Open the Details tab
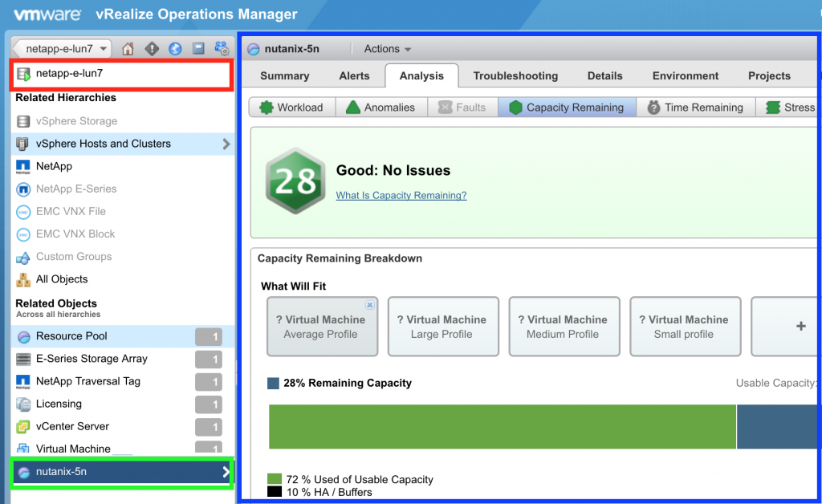This screenshot has width=822, height=504. click(x=605, y=76)
